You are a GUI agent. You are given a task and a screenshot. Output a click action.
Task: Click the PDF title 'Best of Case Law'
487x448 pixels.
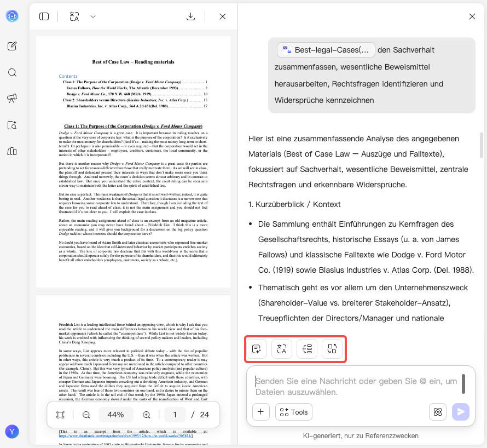tap(134, 62)
